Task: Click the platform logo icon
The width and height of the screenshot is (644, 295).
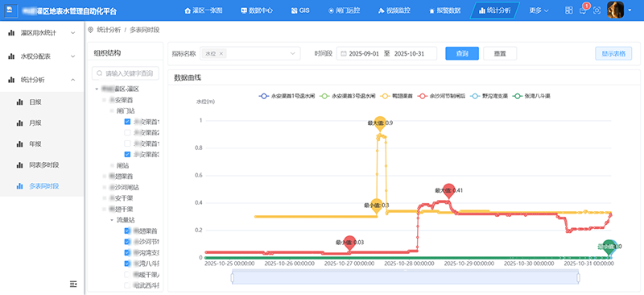Action: [10, 10]
